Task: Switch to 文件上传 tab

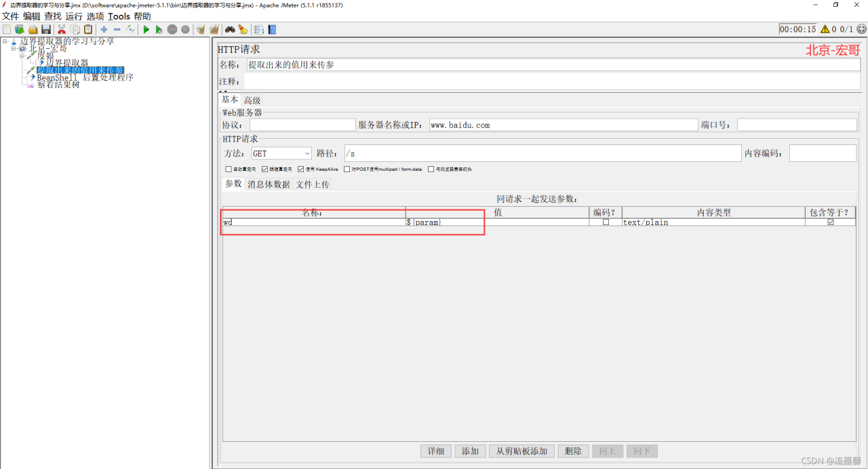Action: tap(313, 184)
